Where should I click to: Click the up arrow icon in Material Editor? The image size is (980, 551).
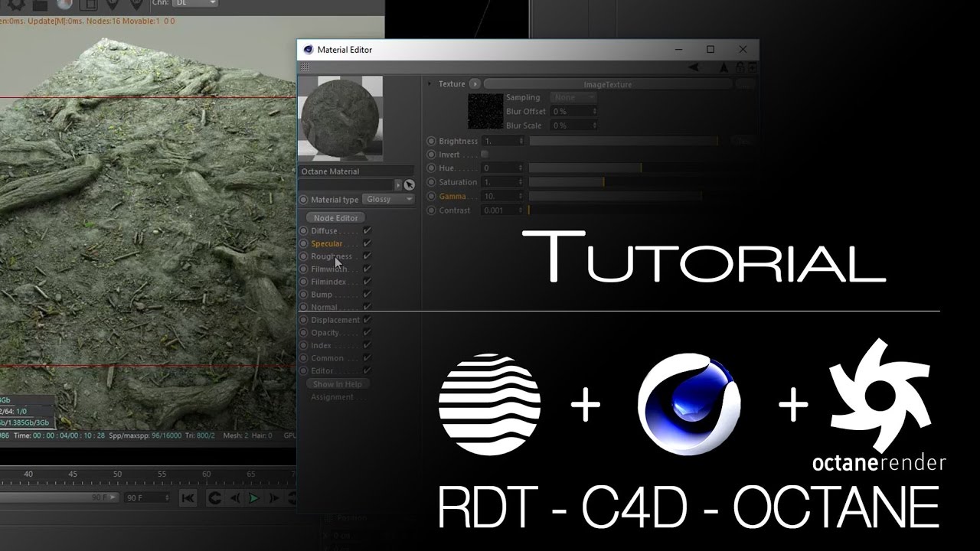click(x=724, y=67)
